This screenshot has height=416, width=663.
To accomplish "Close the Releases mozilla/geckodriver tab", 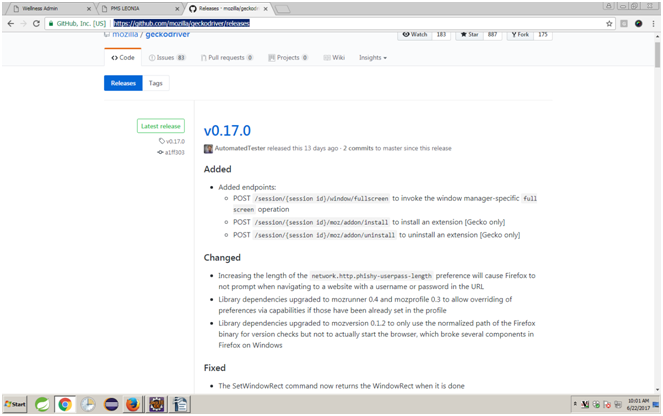I will (266, 8).
